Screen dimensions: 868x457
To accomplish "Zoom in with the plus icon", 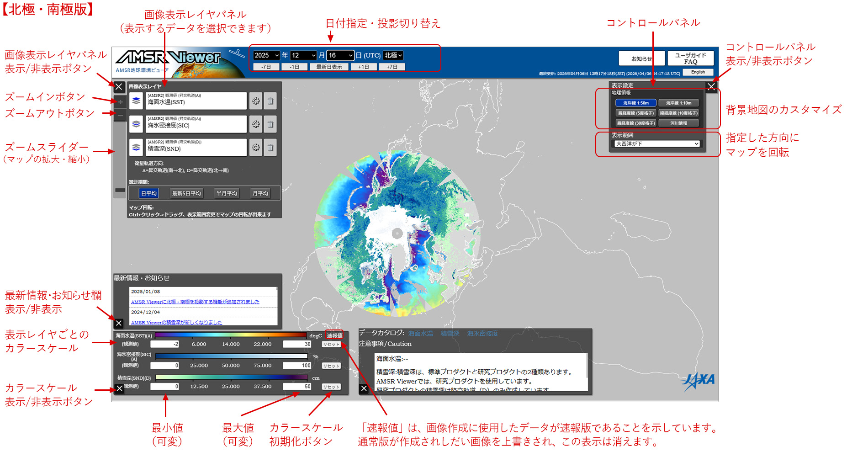I will [x=120, y=101].
